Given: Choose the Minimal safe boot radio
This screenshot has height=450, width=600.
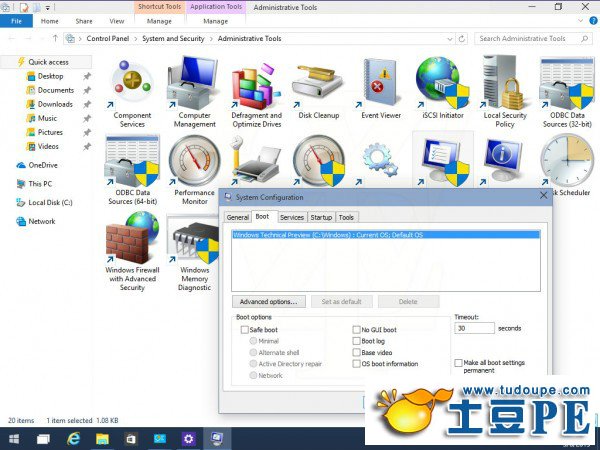Looking at the screenshot, I should (253, 341).
